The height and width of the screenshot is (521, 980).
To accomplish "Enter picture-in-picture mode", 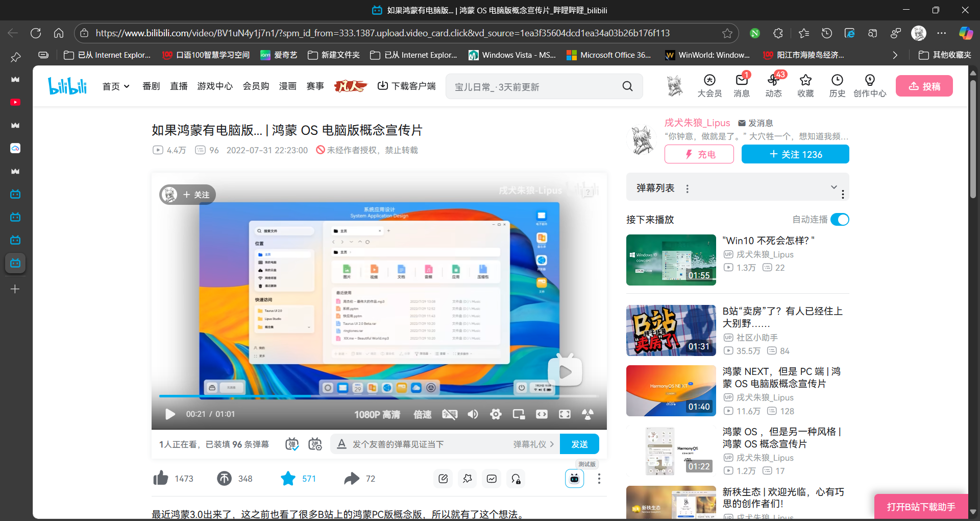I will tap(519, 414).
